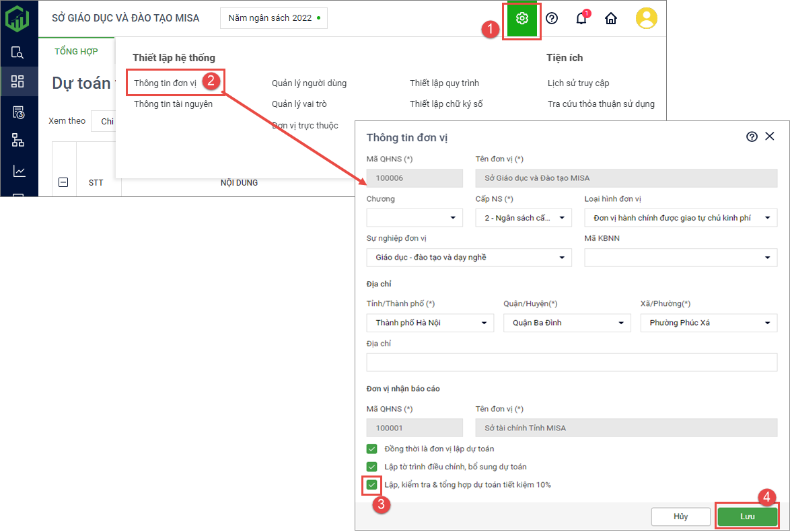792x532 pixels.
Task: Open the notifications bell
Action: [x=581, y=18]
